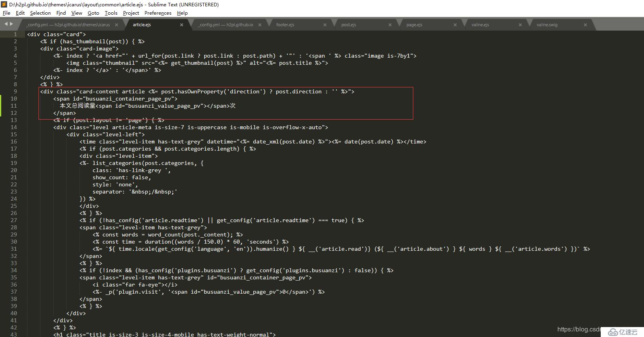This screenshot has width=644, height=337.
Task: Close the post.ejs tab
Action: (x=390, y=25)
